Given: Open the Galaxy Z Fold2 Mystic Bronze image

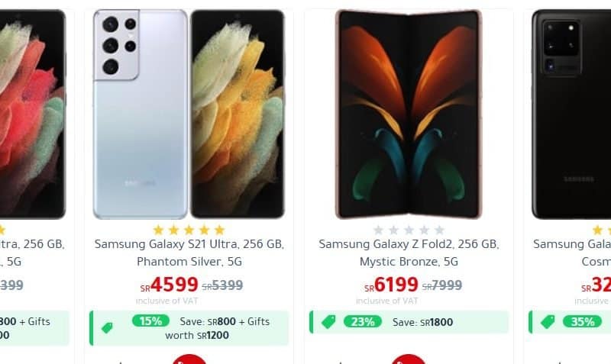Looking at the screenshot, I should (409, 114).
